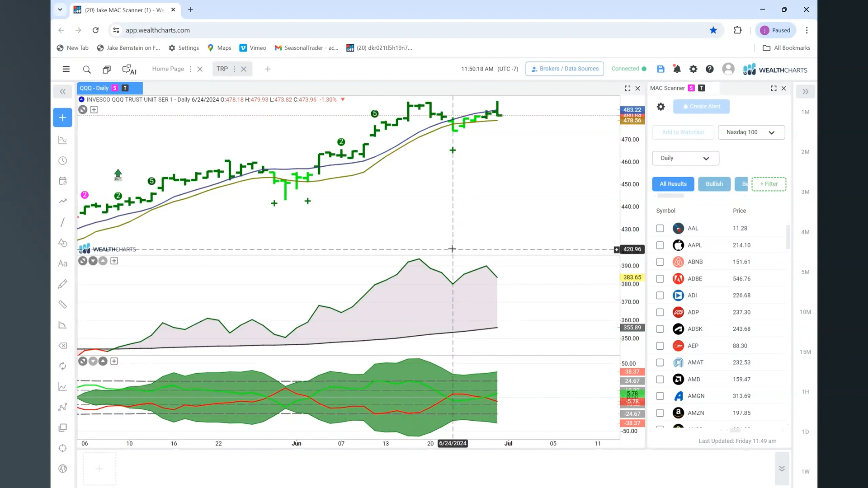The width and height of the screenshot is (868, 488).
Task: Select the trend line drawing tool
Action: (x=63, y=222)
